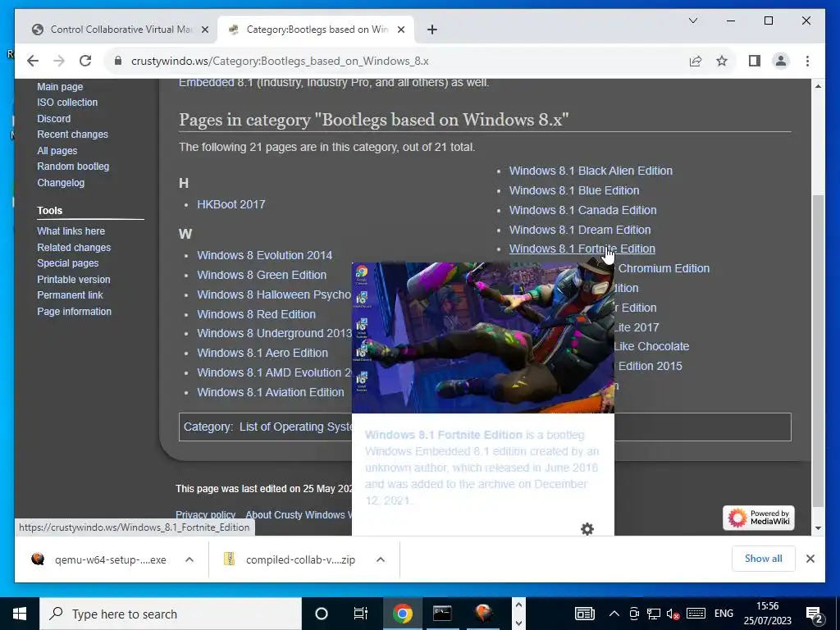
Task: Open the command prompt taskbar icon
Action: click(x=442, y=614)
